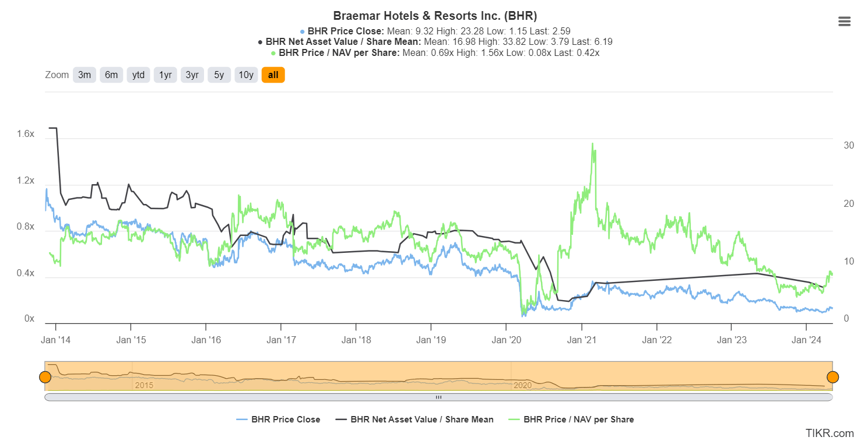The image size is (868, 444).
Task: Click the Jan '23 x-axis label
Action: (730, 340)
